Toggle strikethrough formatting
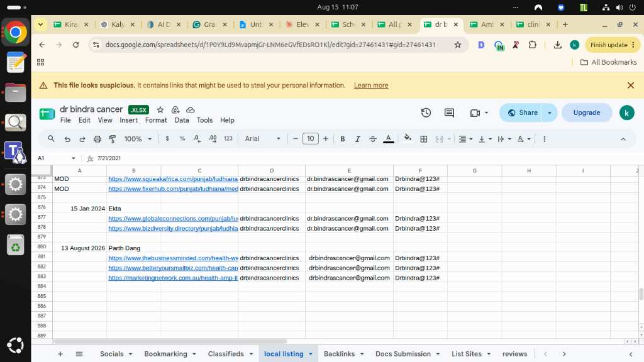The width and height of the screenshot is (644, 362). click(372, 139)
